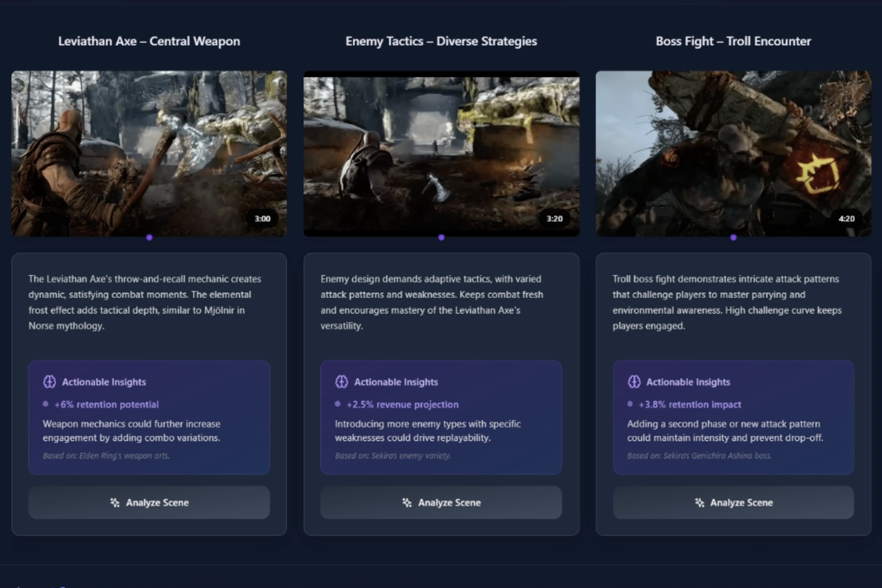Image resolution: width=882 pixels, height=588 pixels.
Task: Select the purple marker under Leviathan Axe video
Action: (149, 238)
